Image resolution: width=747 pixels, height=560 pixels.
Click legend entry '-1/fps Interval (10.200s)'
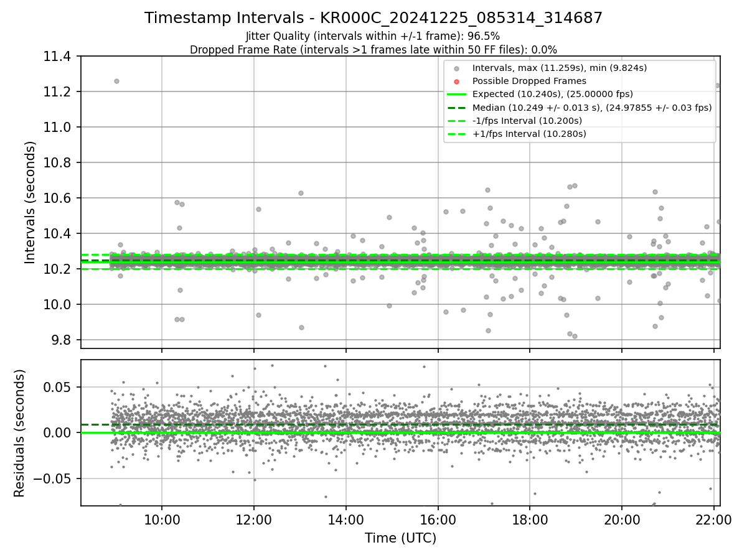[x=527, y=121]
